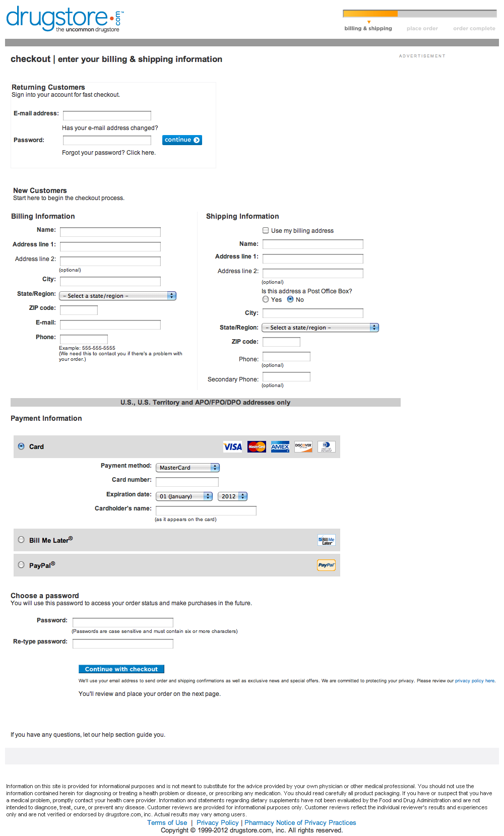The height and width of the screenshot is (836, 504).
Task: Focus the new Password field
Action: click(x=123, y=622)
